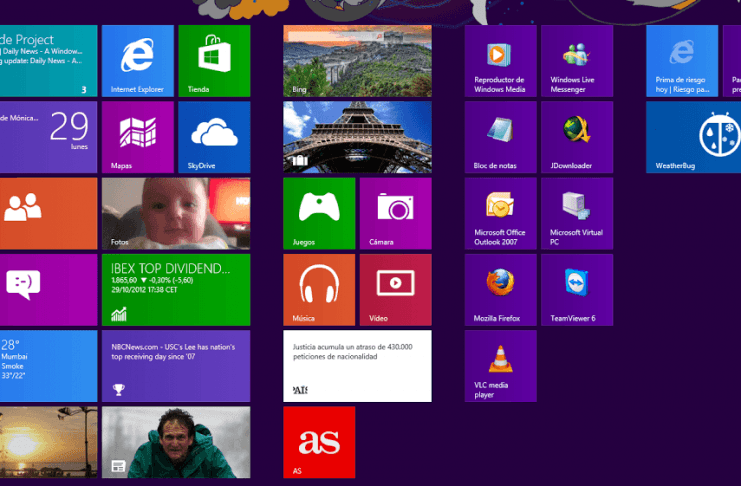Launch Reproductor de Windows Media
The height and width of the screenshot is (486, 741).
(x=500, y=61)
